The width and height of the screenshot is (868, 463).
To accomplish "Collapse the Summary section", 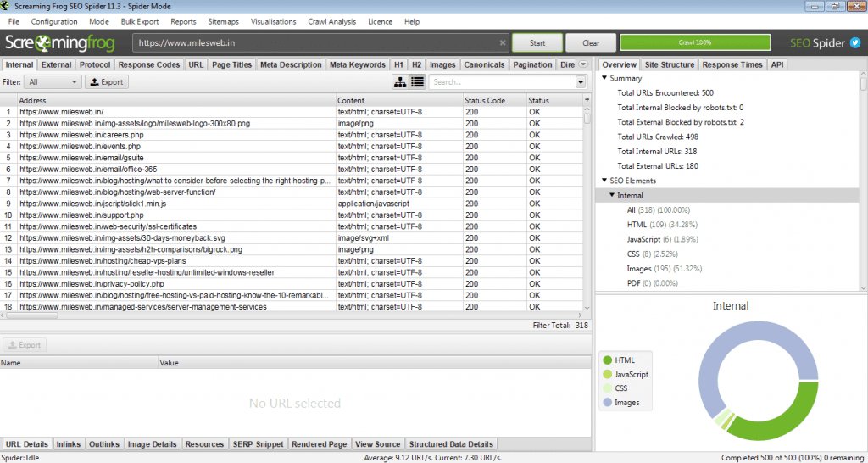I will pyautogui.click(x=604, y=78).
